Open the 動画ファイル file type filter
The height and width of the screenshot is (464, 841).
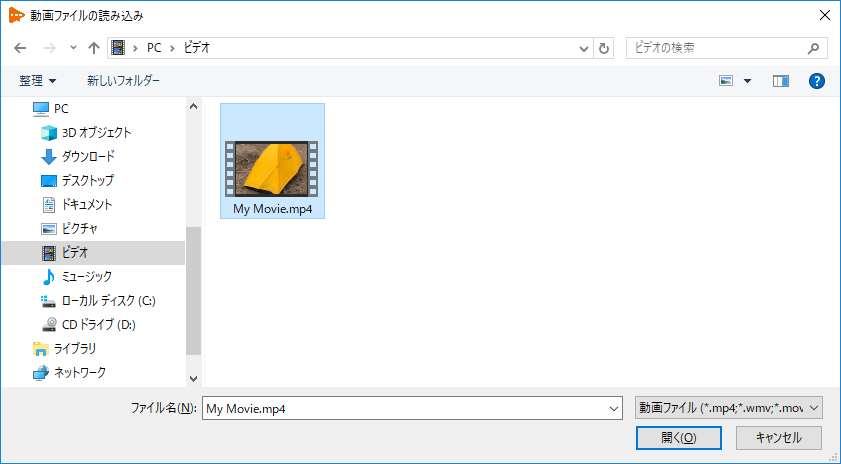(x=728, y=408)
